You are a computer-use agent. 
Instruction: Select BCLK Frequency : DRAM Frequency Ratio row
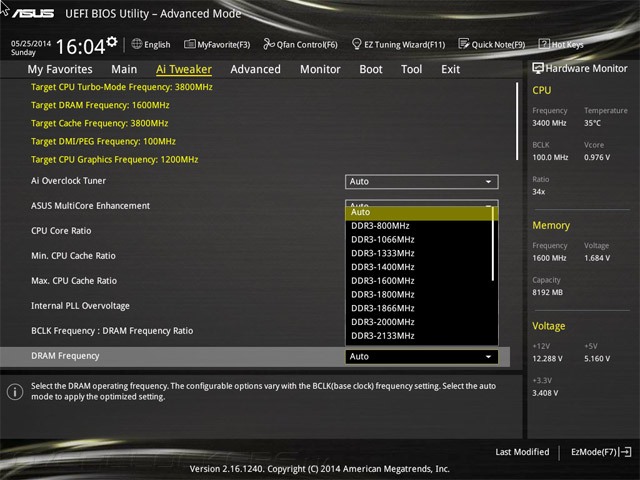[112, 331]
